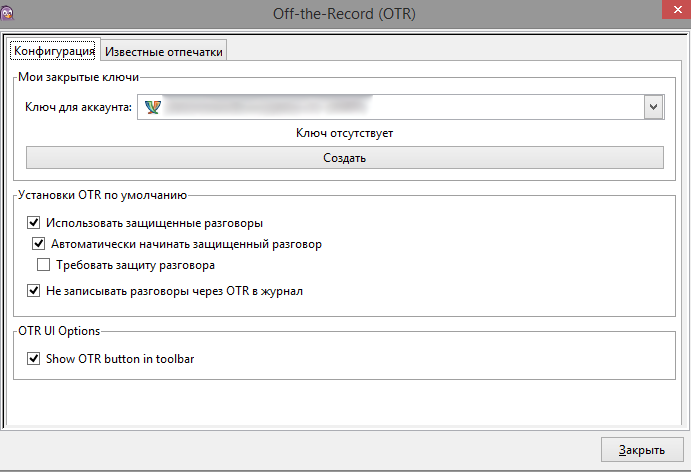Toggle 'Автоматически начинать защищенный разговор'

[x=39, y=243]
